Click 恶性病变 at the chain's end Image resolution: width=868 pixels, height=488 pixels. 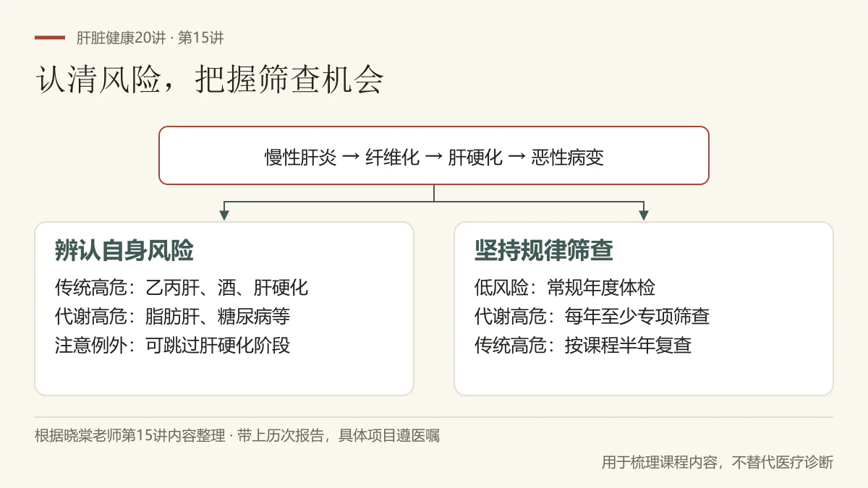coord(568,157)
